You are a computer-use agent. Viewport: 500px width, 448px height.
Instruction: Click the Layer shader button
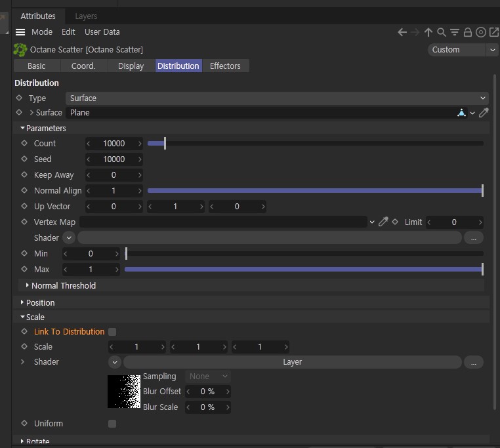pos(293,362)
